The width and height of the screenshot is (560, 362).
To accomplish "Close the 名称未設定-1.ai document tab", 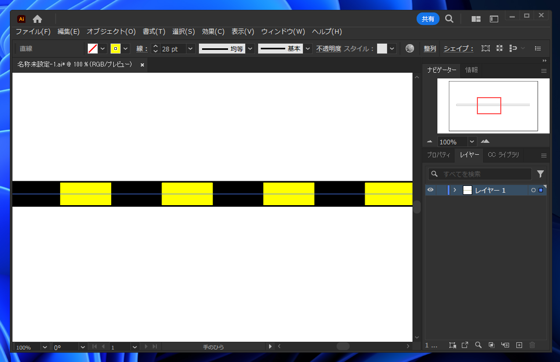I will [x=142, y=65].
